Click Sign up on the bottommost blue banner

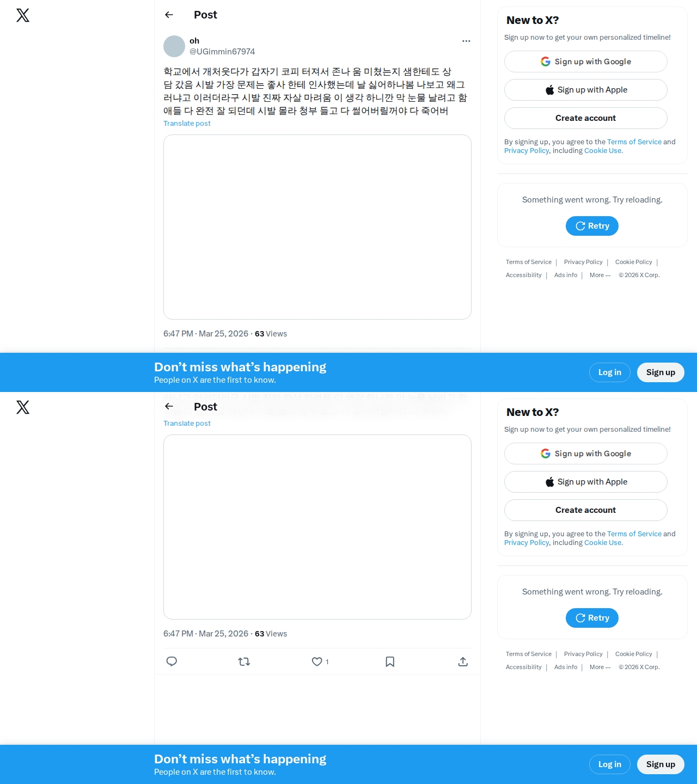coord(661,764)
